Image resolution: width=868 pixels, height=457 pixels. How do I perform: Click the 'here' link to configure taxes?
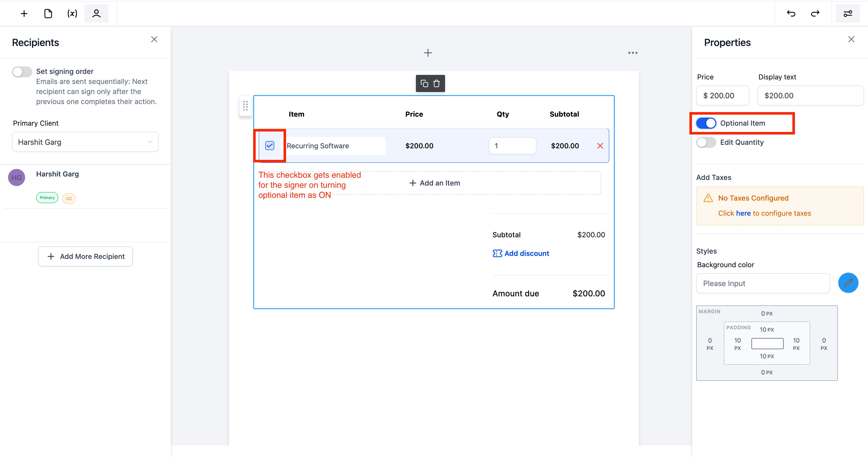coord(743,213)
